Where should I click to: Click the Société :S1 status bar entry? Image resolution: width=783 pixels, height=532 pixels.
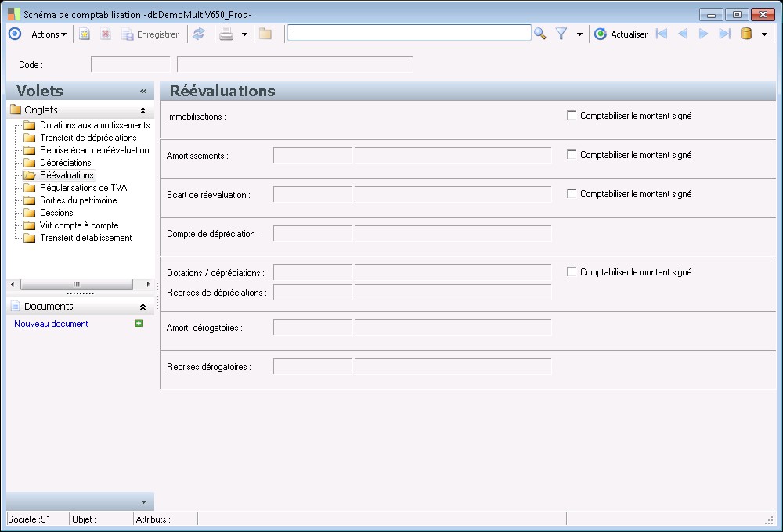click(x=38, y=519)
